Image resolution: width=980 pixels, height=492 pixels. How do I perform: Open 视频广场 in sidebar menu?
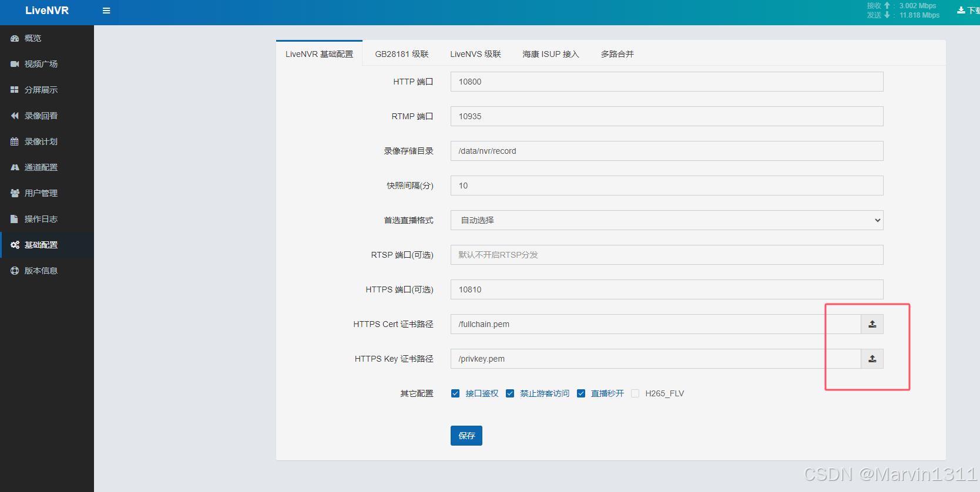(x=47, y=64)
